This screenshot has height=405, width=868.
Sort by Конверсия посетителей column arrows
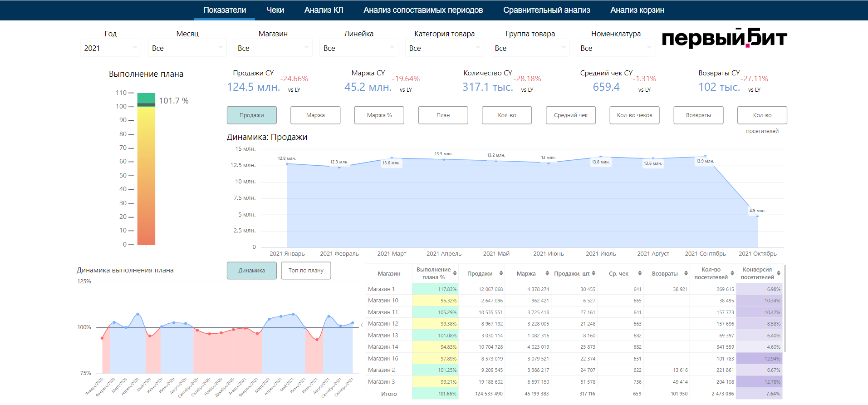(x=779, y=273)
